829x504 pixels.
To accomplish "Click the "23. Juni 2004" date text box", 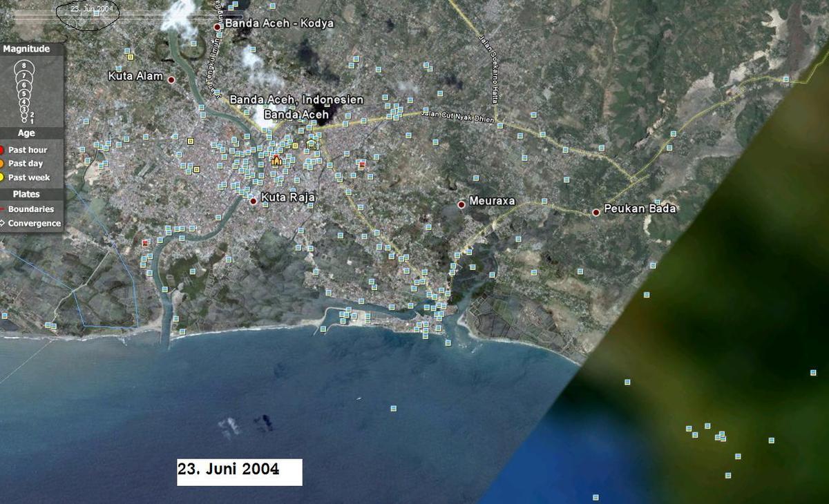I will click(x=239, y=471).
